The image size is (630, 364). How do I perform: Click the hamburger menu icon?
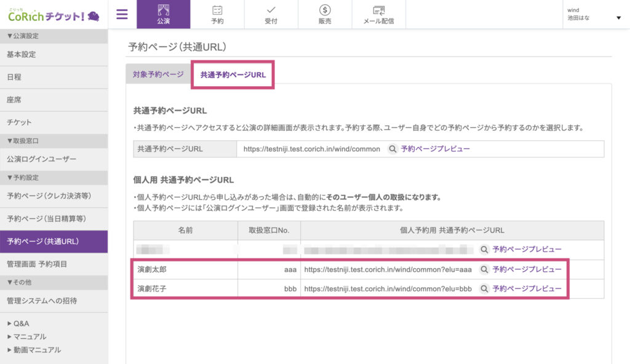(x=122, y=14)
